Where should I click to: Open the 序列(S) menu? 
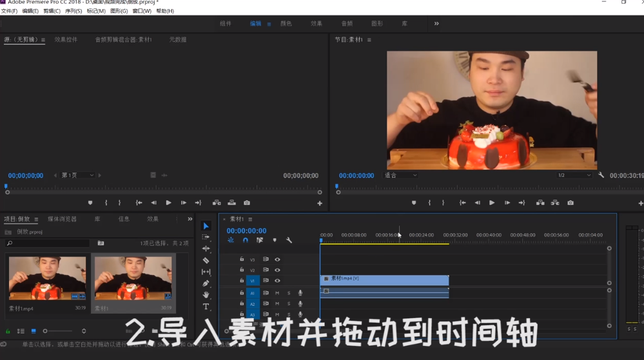(73, 11)
